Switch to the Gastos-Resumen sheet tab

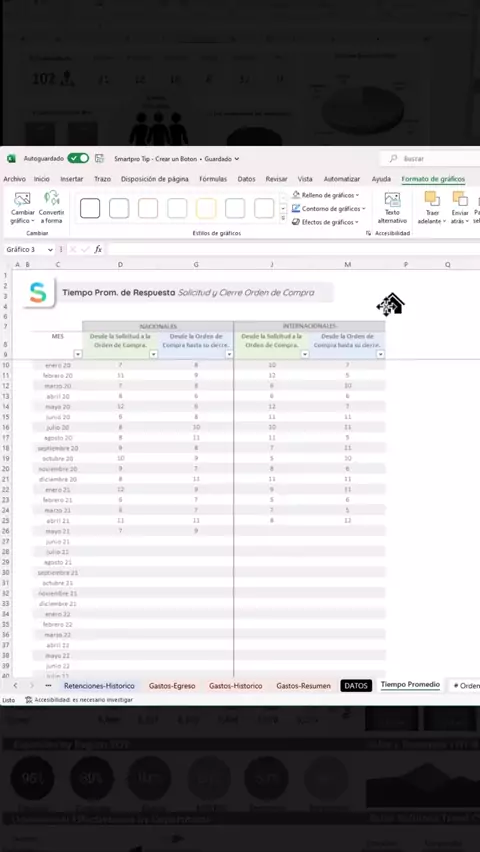303,686
